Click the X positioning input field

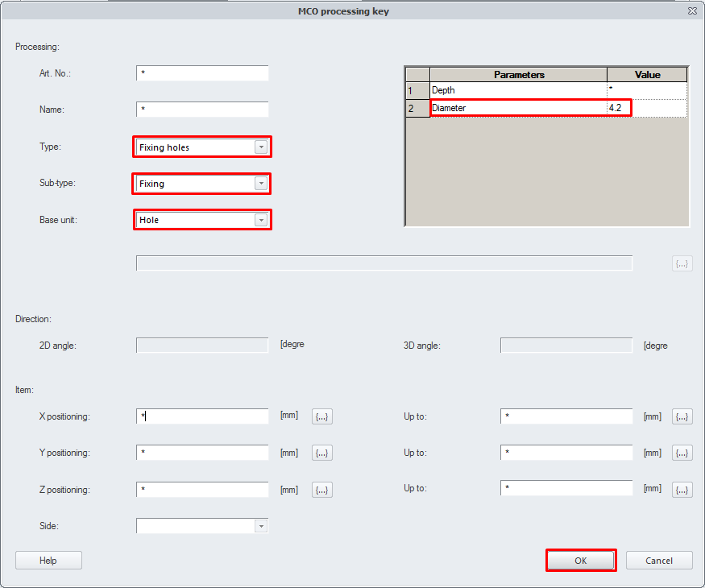pos(202,416)
